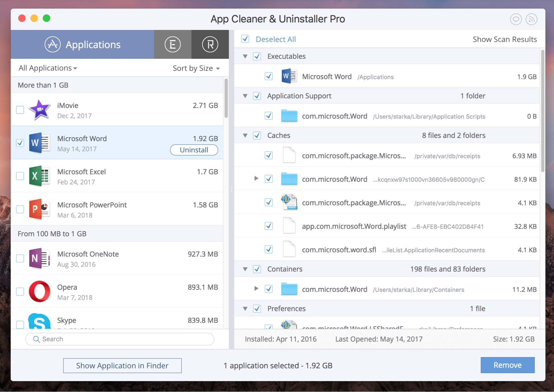The image size is (554, 392).
Task: Switch to All Applications filter tab
Action: point(48,67)
